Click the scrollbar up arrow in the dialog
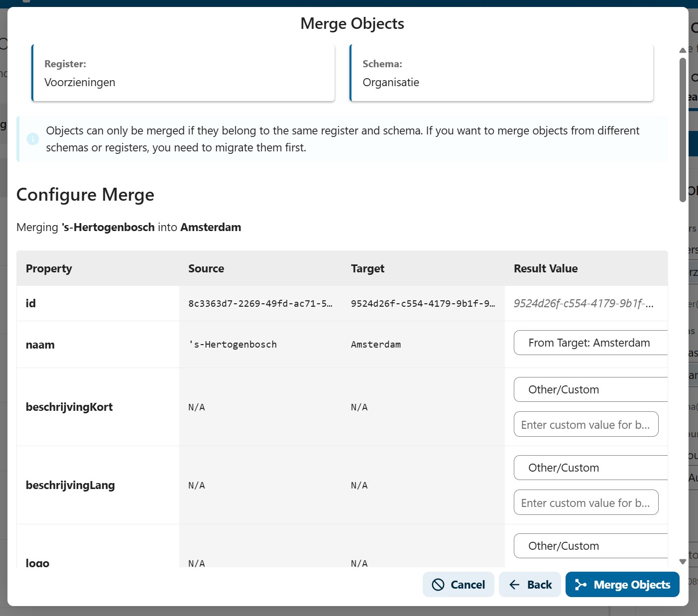The height and width of the screenshot is (616, 698). pyautogui.click(x=683, y=50)
